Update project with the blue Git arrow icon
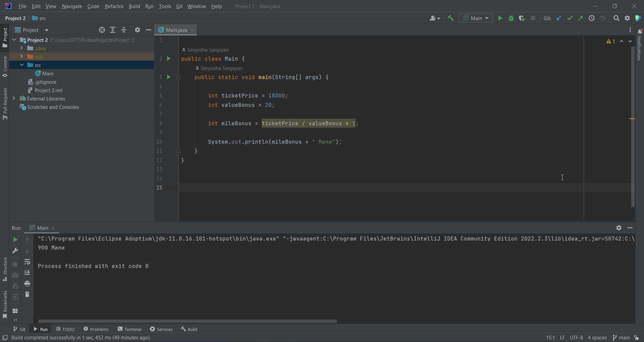Image resolution: width=644 pixels, height=342 pixels. [x=559, y=18]
